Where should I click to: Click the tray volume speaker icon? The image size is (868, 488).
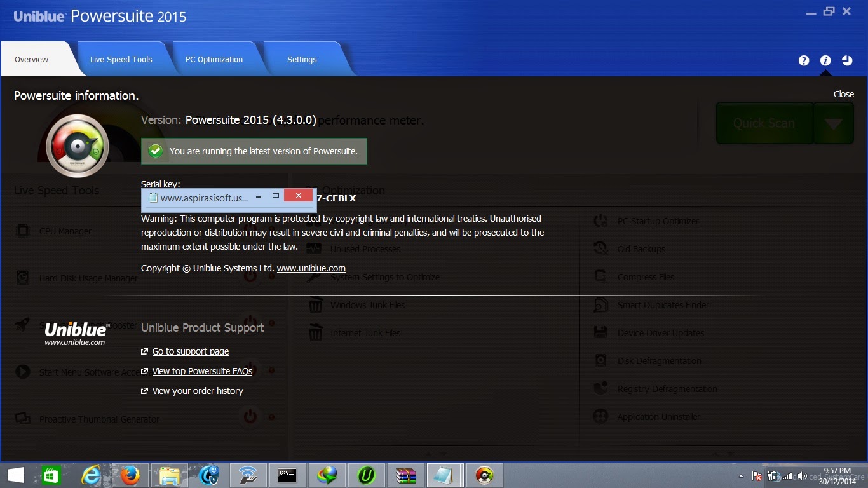(801, 476)
